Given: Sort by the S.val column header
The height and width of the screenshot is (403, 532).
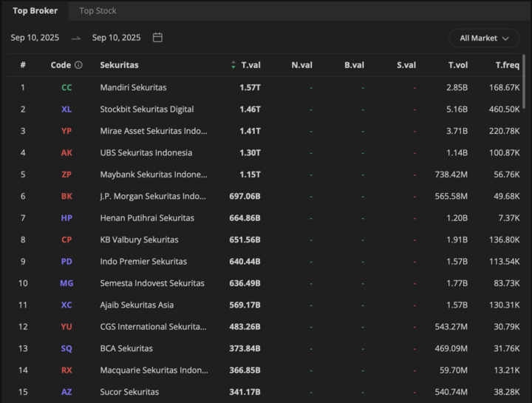Looking at the screenshot, I should click(406, 65).
